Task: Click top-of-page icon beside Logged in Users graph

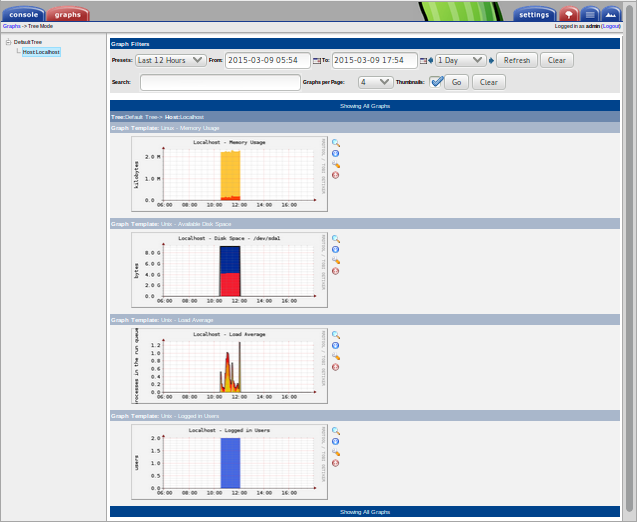Action: tap(336, 463)
